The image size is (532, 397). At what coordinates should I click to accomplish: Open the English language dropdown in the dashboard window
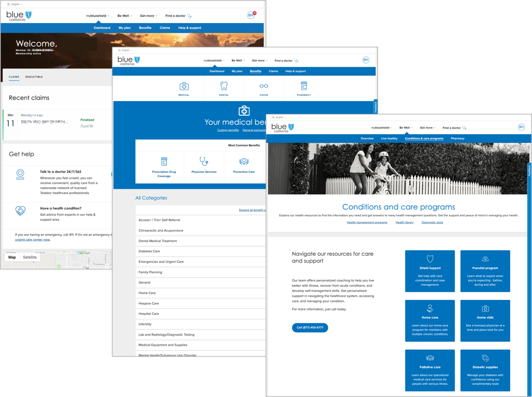pyautogui.click(x=15, y=5)
